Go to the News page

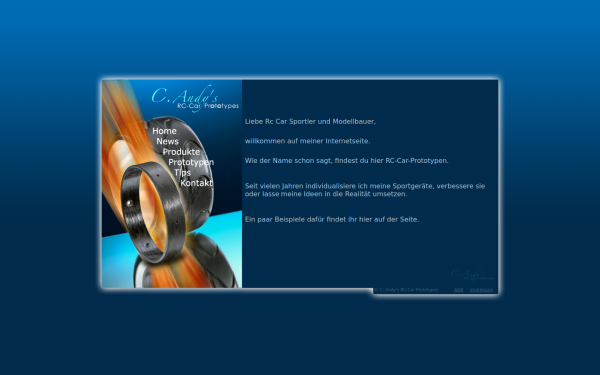167,141
